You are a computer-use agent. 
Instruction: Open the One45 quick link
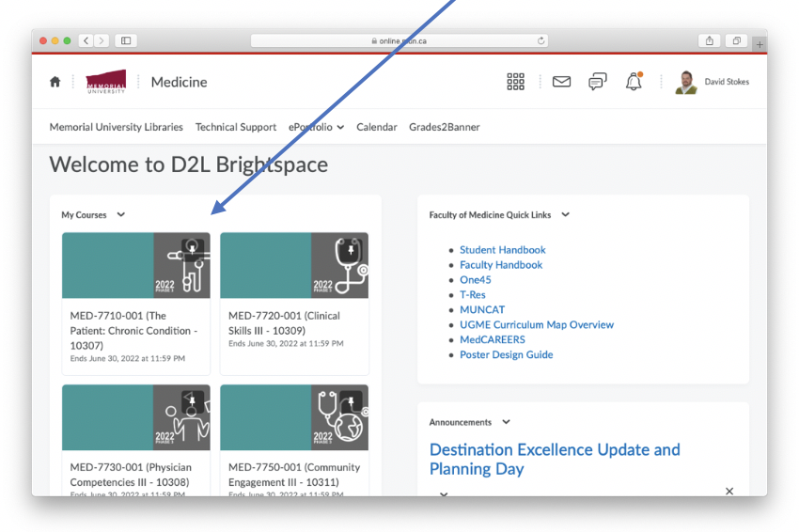pyautogui.click(x=476, y=280)
